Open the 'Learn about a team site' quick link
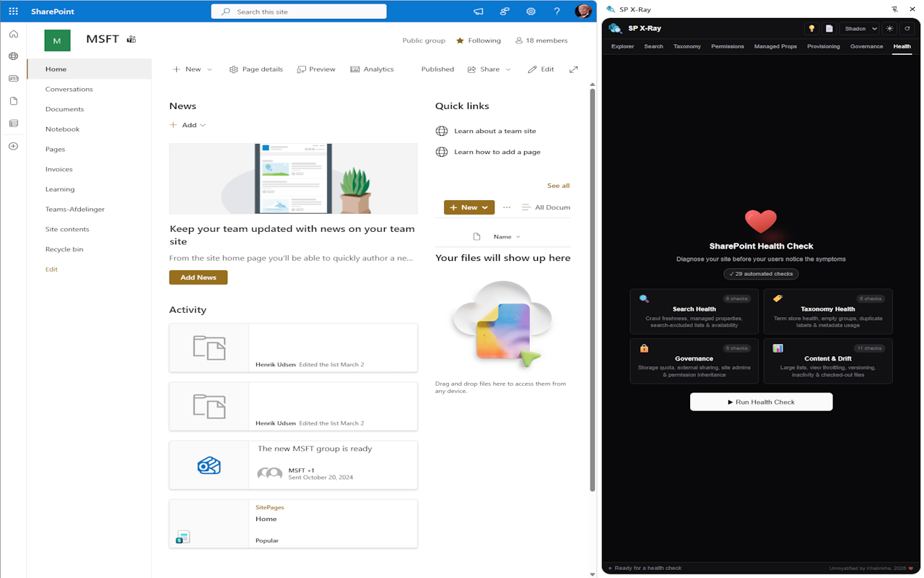 point(495,131)
